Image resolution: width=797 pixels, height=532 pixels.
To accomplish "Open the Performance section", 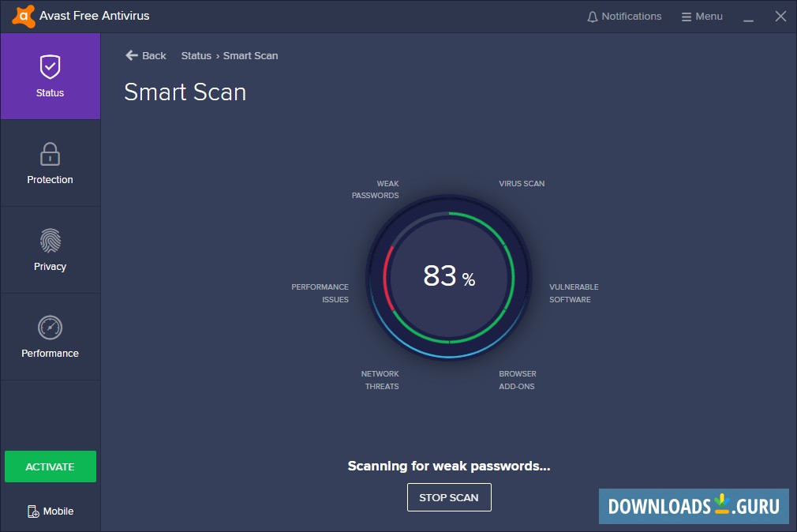I will tap(51, 337).
